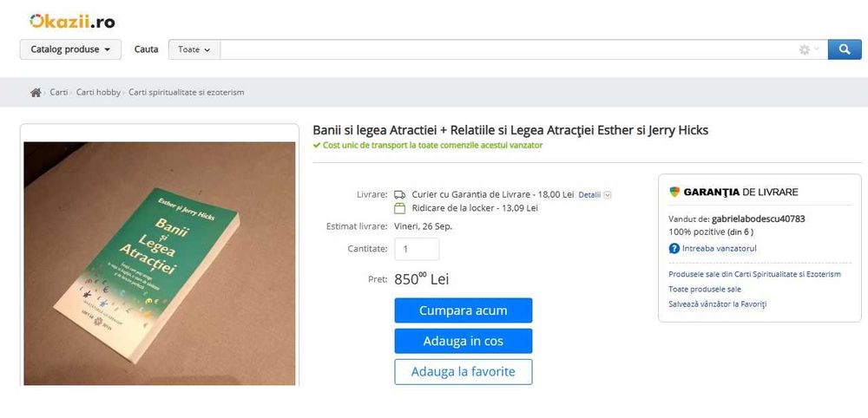Click the Cumpara acum button
This screenshot has height=418, width=868.
click(464, 310)
